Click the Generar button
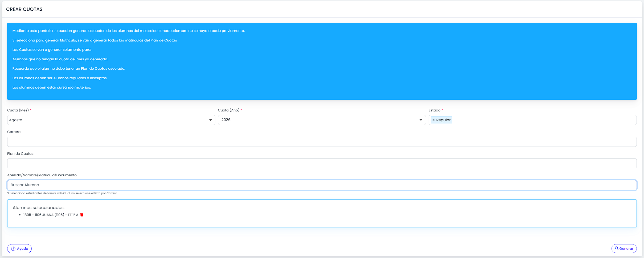 click(x=624, y=249)
